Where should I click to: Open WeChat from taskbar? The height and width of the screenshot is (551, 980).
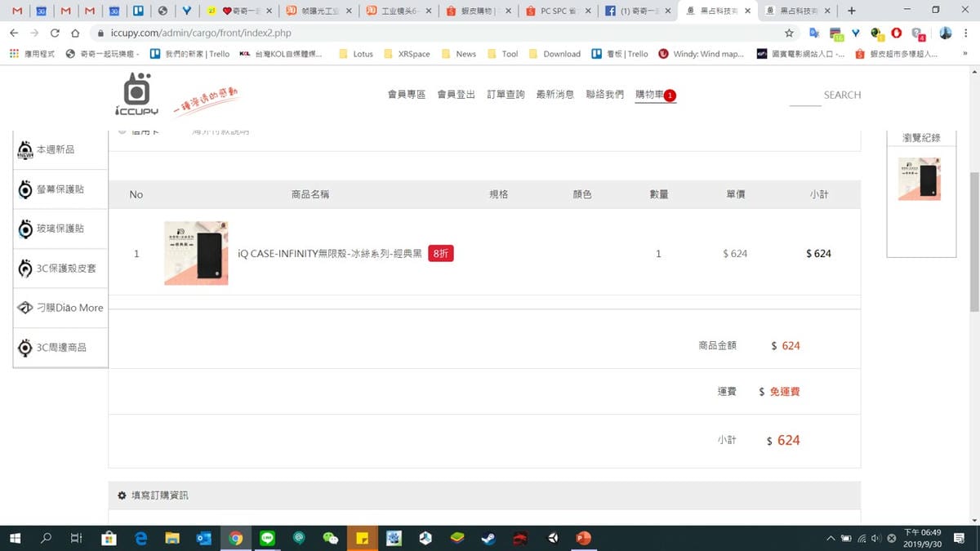point(331,538)
